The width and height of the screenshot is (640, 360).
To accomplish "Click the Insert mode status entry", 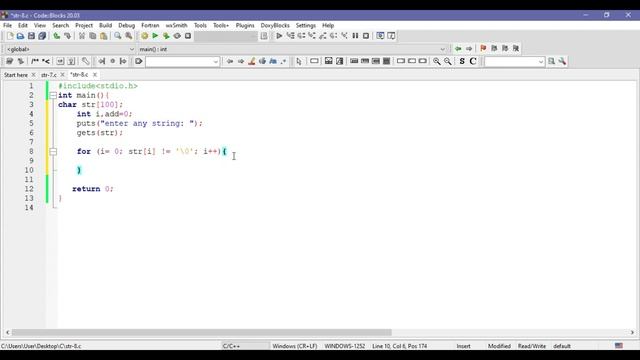I will pyautogui.click(x=463, y=346).
